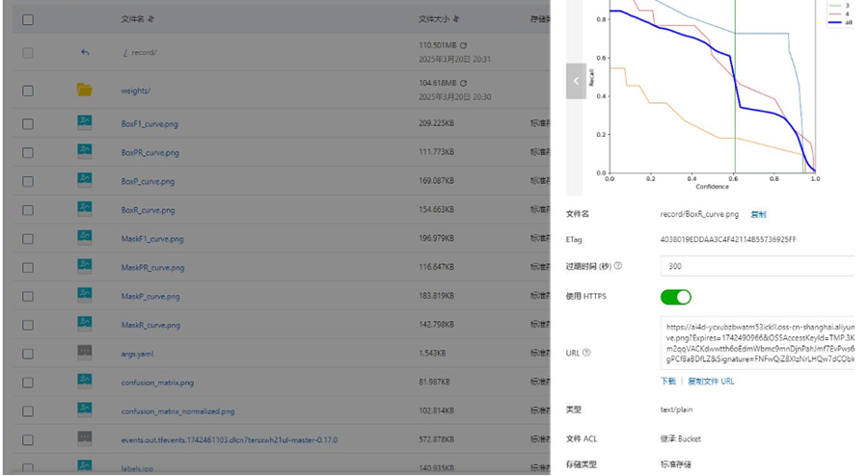868x476 pixels.
Task: Tick the checkbox for BoxF1_curve.png
Action: coord(28,124)
